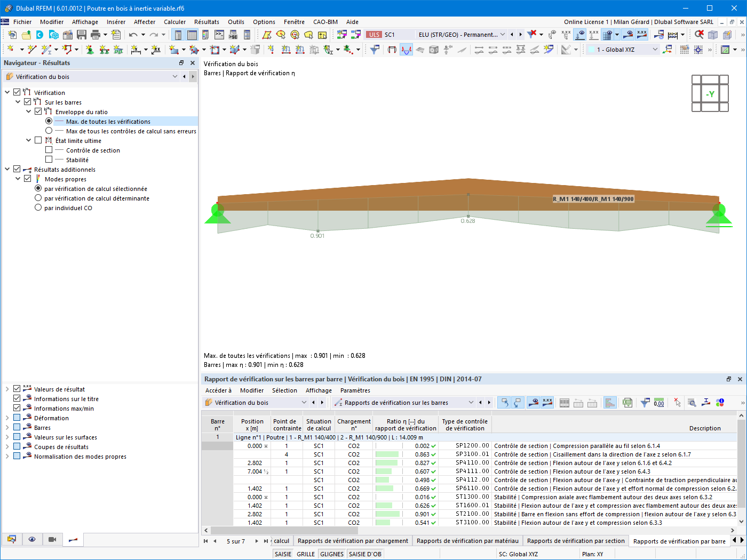Open the Fichier menu
The width and height of the screenshot is (747, 560).
click(22, 22)
